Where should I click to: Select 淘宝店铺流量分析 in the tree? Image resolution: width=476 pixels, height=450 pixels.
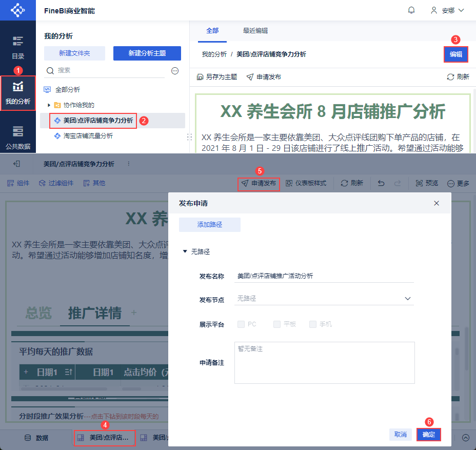(88, 136)
